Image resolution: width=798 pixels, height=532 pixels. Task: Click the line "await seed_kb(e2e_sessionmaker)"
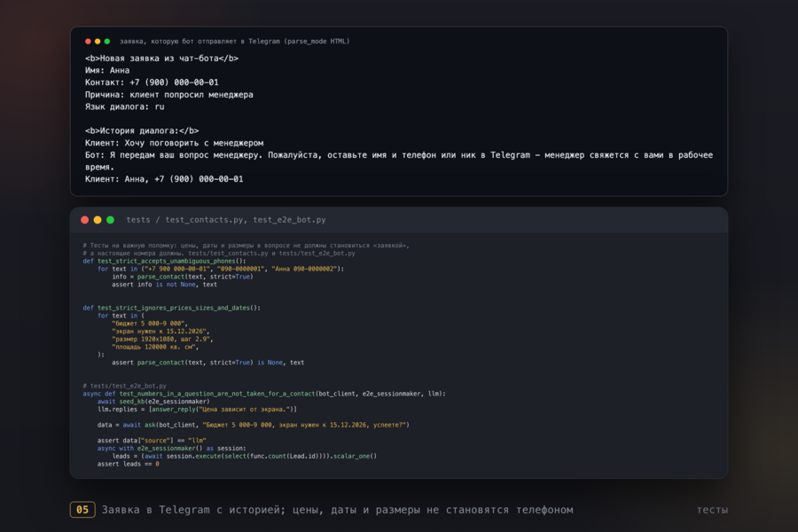point(153,402)
